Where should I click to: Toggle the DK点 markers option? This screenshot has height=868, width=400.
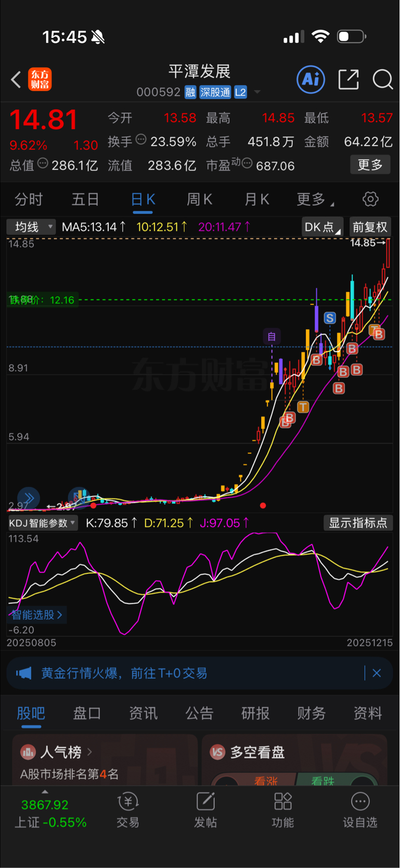click(322, 227)
